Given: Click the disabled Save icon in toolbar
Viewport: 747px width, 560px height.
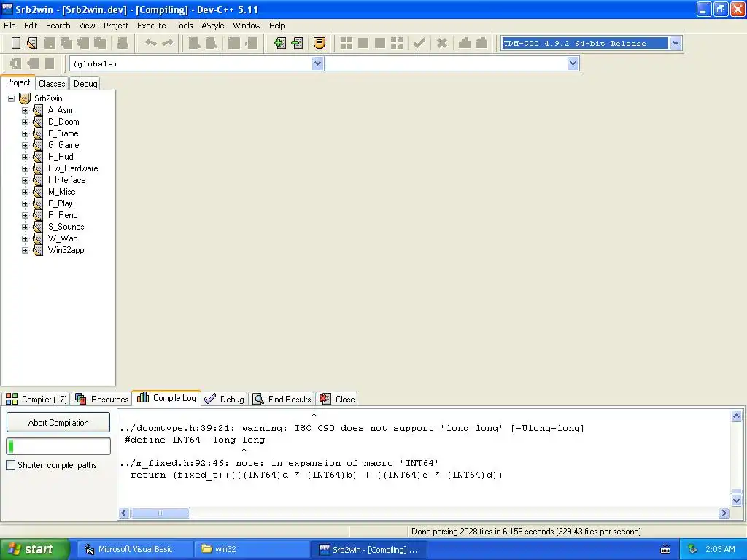Looking at the screenshot, I should click(49, 43).
